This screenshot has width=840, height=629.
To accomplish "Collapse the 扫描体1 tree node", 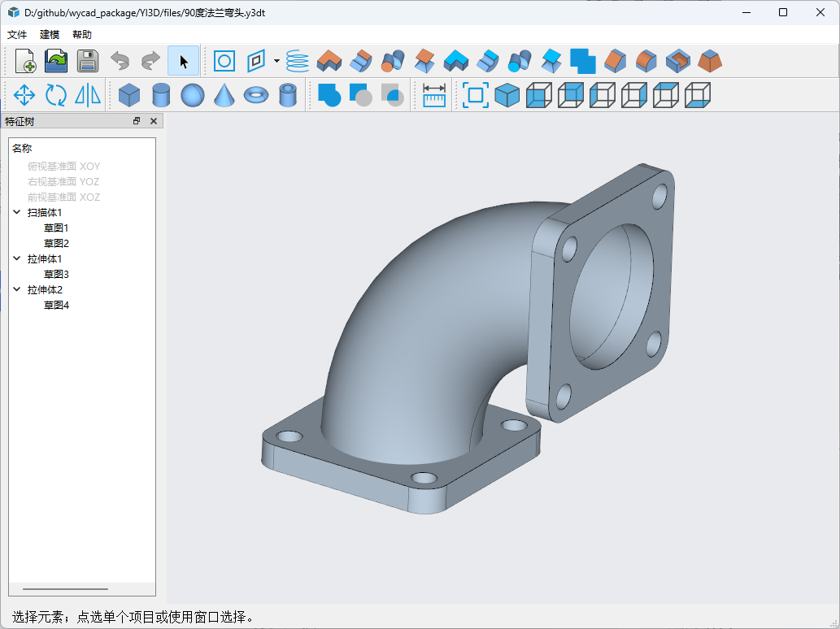I will point(17,213).
